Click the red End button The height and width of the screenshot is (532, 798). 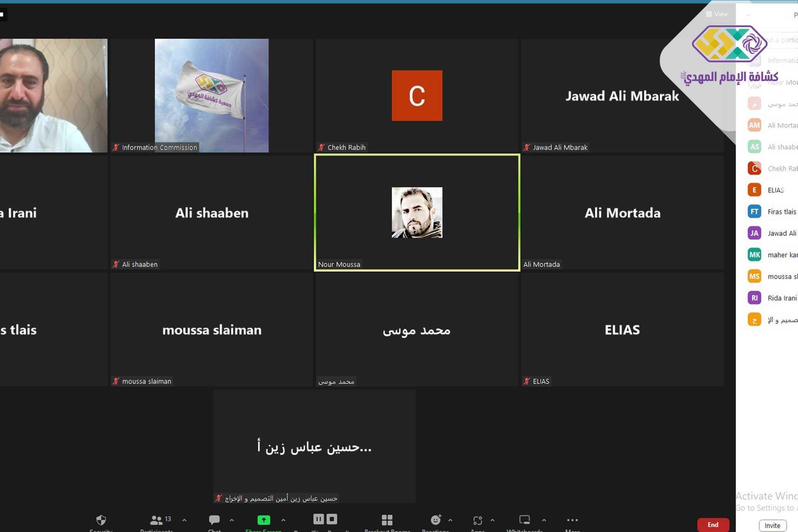tap(713, 525)
